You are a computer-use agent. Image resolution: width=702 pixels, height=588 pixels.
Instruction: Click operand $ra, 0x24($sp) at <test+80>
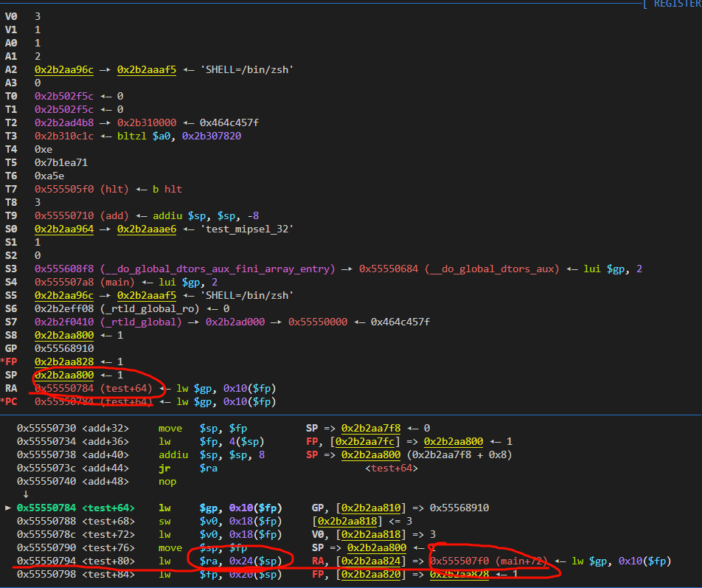point(241,561)
